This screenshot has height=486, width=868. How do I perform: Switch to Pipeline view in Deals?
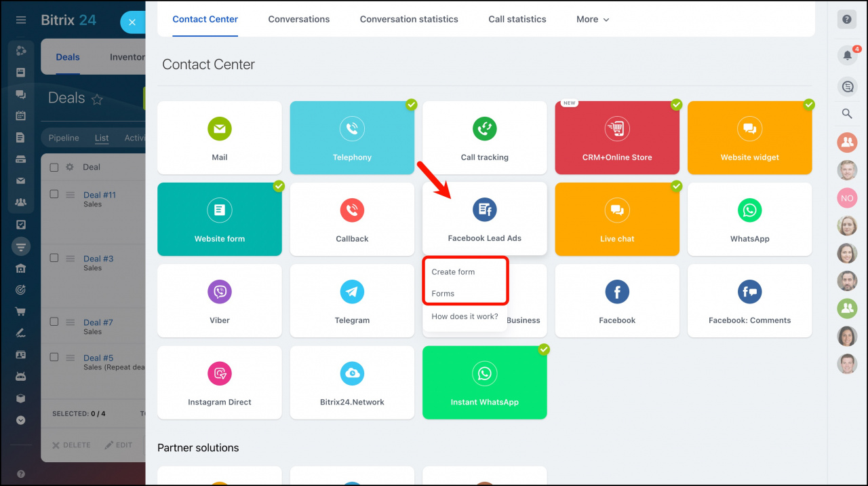pos(64,138)
